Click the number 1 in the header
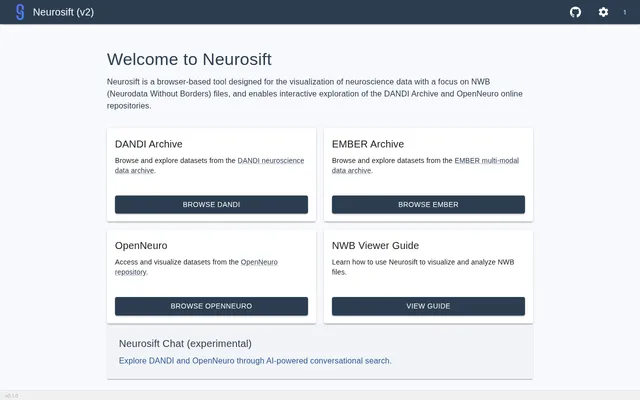Screen dimensions: 640x400 [624, 12]
